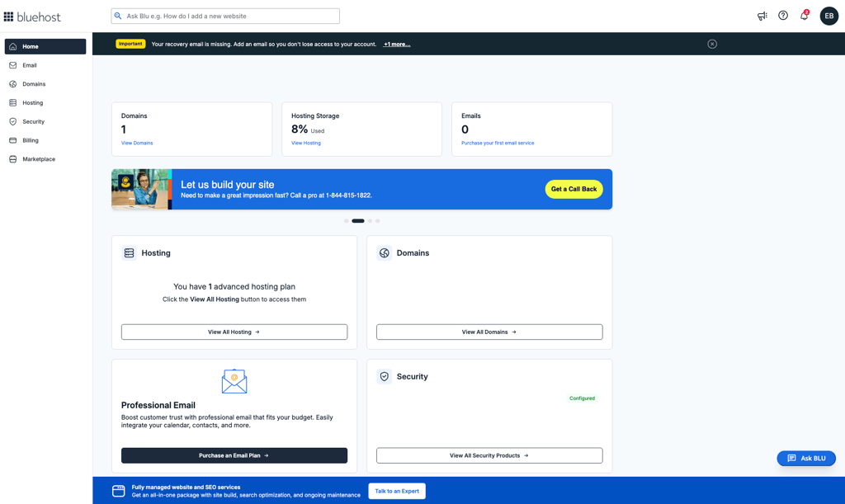
Task: Open Marketplace from the sidebar
Action: coord(45,159)
